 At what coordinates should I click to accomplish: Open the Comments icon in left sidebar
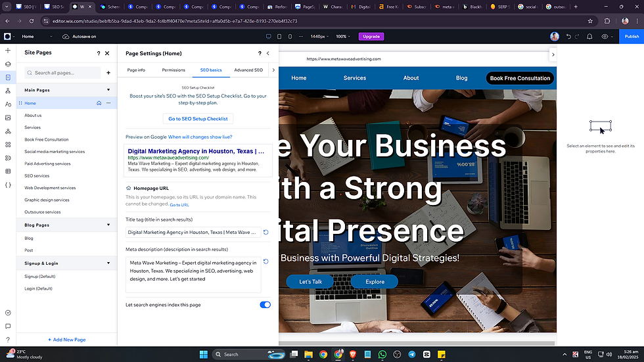(8, 327)
